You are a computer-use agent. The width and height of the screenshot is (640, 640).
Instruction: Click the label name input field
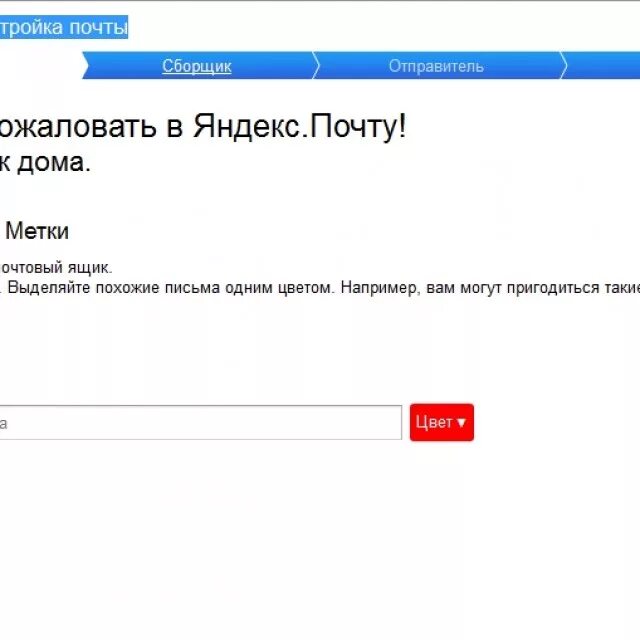click(x=200, y=422)
